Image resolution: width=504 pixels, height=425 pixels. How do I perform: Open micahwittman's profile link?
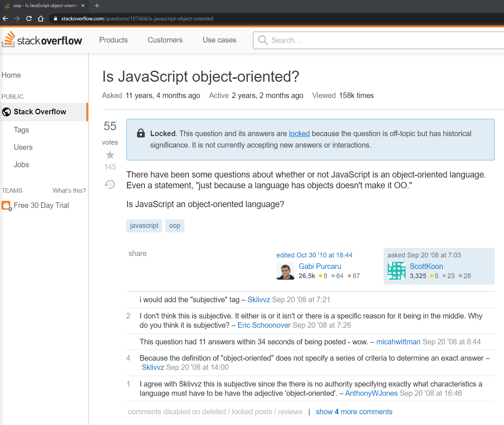(x=398, y=342)
